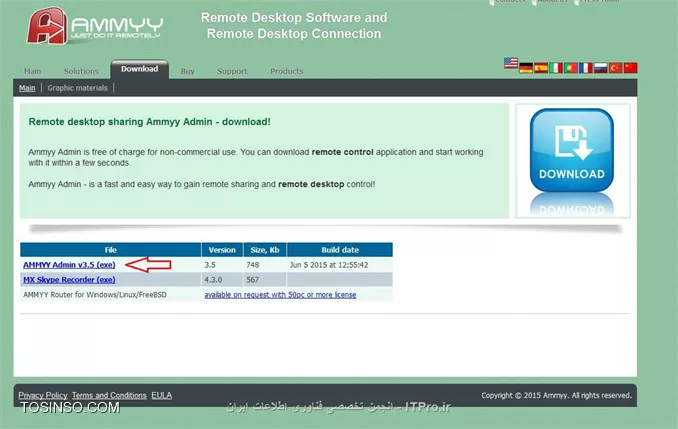The width and height of the screenshot is (678, 429).
Task: Open the EULA link
Action: click(161, 395)
